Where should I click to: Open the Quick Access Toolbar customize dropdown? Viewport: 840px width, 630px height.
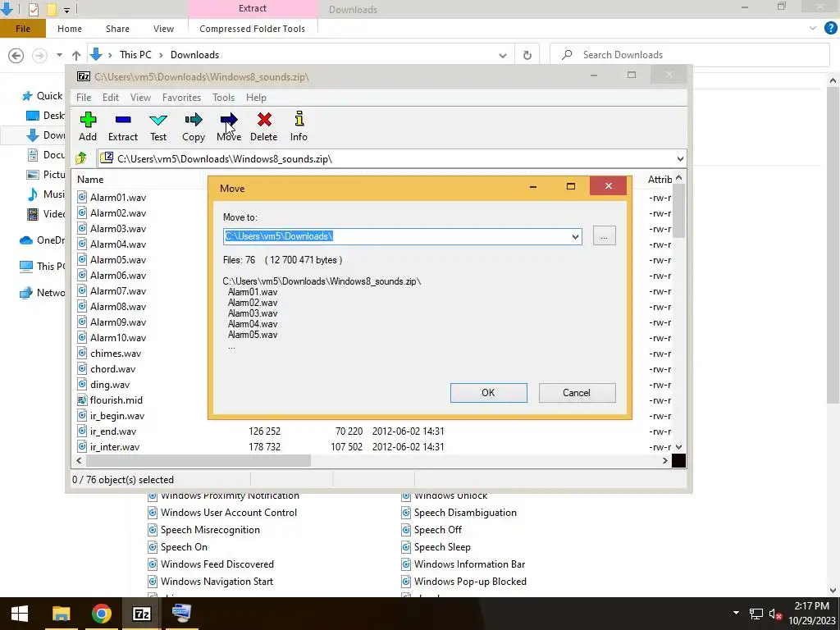66,10
